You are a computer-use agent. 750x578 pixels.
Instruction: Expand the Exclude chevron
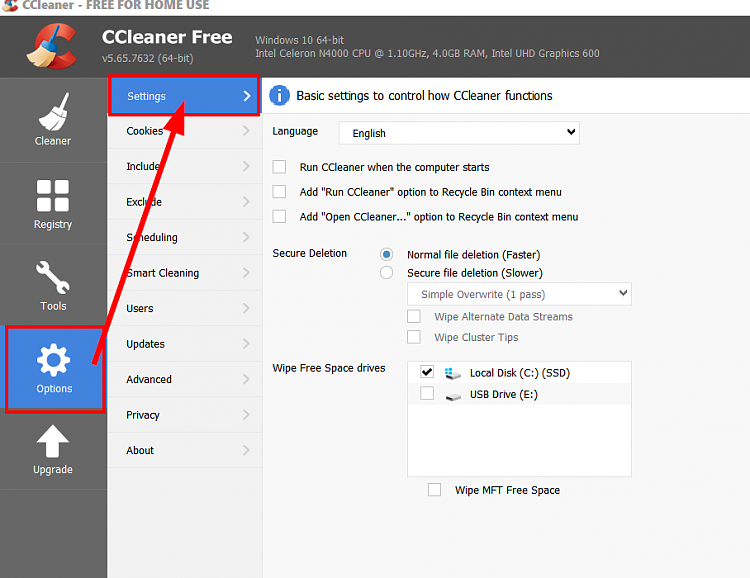(x=246, y=201)
